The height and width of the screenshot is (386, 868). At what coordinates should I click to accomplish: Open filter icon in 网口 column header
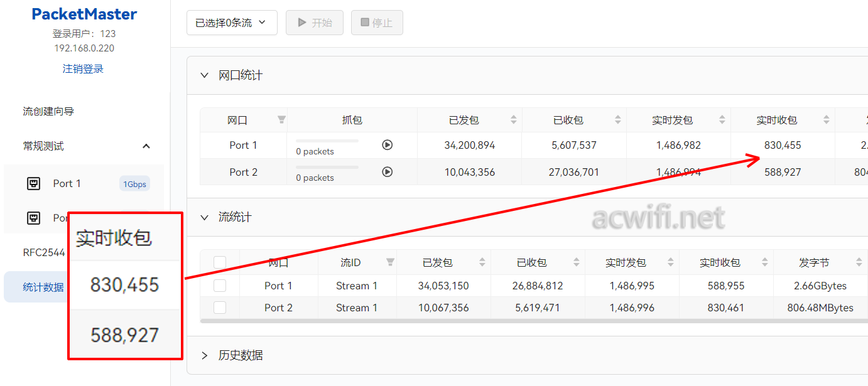tap(281, 119)
